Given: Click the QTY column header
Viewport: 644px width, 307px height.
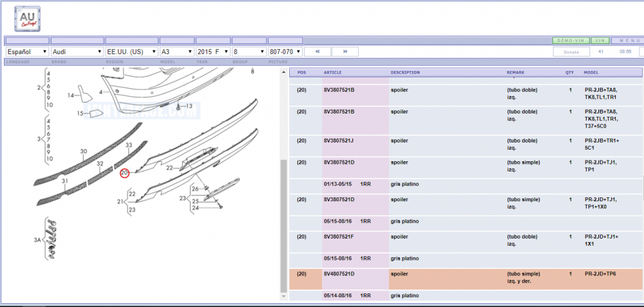Looking at the screenshot, I should 569,72.
